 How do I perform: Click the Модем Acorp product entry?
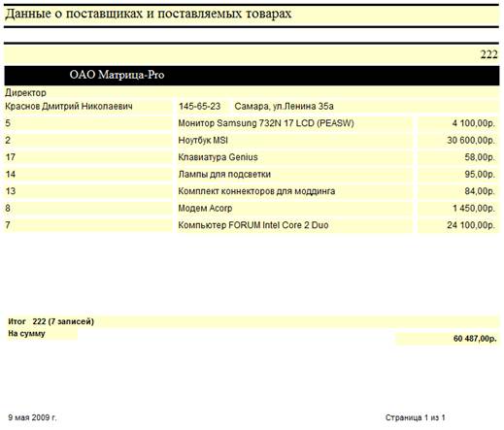coord(205,209)
